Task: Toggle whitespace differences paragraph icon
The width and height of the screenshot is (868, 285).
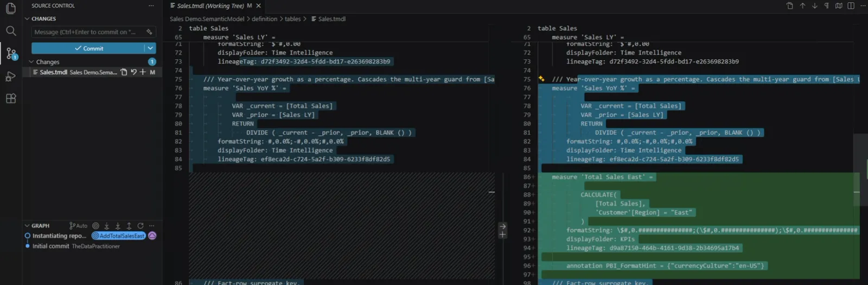Action: point(827,6)
